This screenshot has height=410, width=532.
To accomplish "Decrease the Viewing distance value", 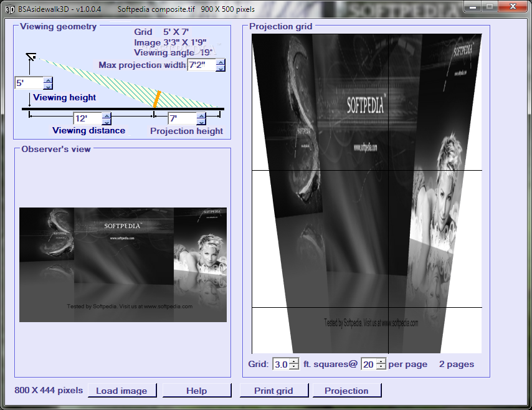I will pos(107,122).
